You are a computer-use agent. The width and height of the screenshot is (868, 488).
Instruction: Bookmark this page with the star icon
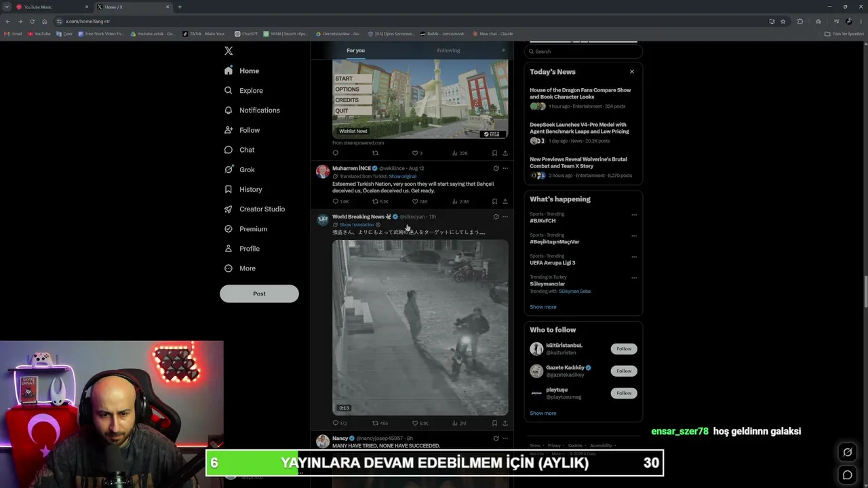(783, 21)
